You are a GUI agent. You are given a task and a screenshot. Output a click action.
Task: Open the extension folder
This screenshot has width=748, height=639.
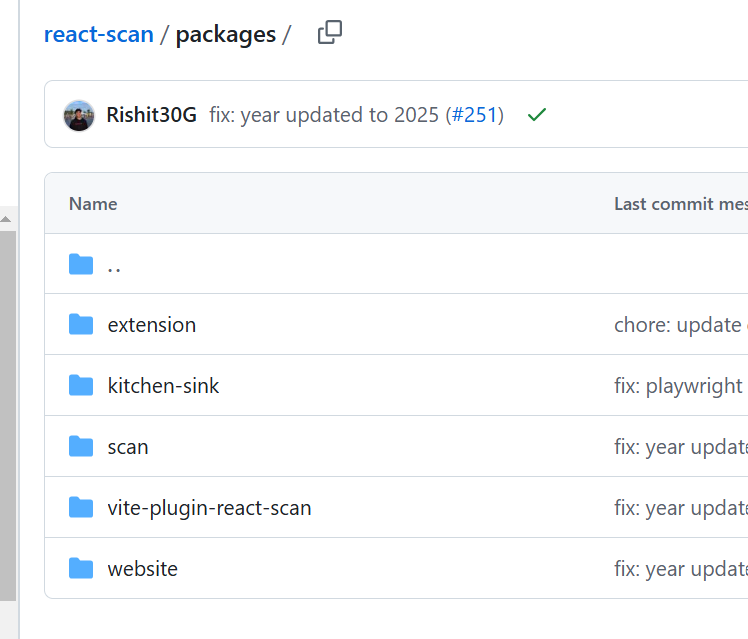pyautogui.click(x=152, y=325)
